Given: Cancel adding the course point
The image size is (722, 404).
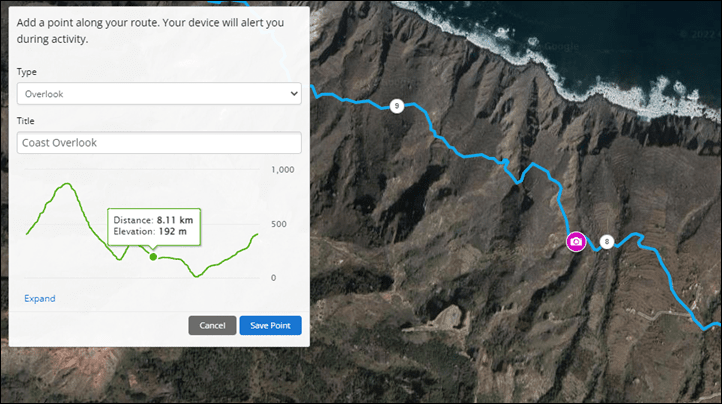Looking at the screenshot, I should 212,325.
